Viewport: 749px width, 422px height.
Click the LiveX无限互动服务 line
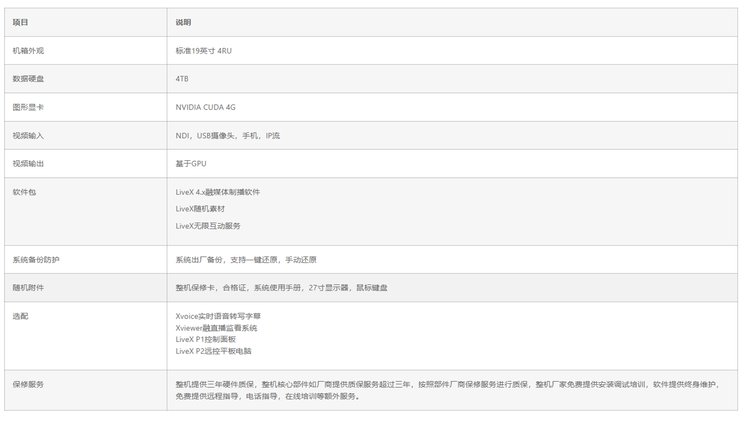coord(208,226)
